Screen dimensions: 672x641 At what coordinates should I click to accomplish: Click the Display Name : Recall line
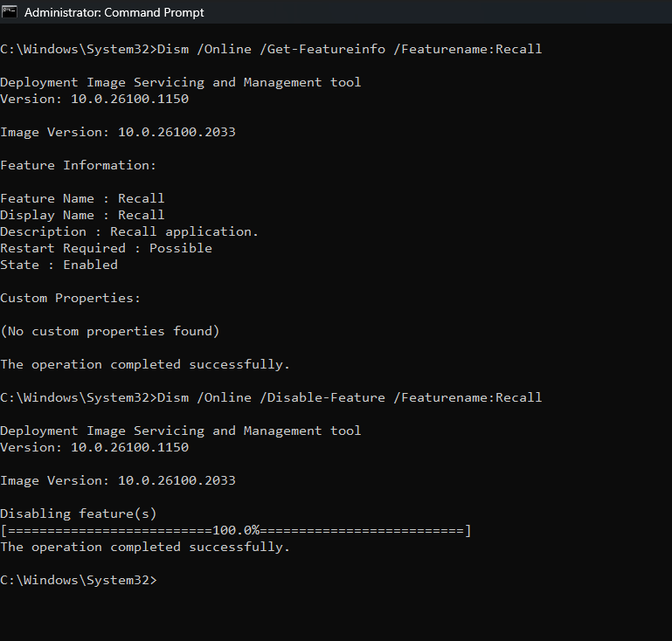[82, 215]
